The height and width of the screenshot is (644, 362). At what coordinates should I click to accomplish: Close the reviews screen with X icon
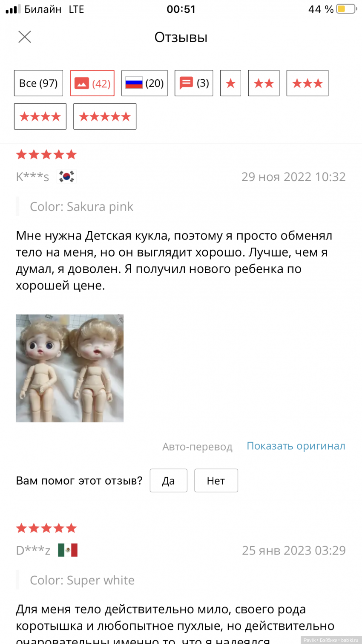coord(25,37)
